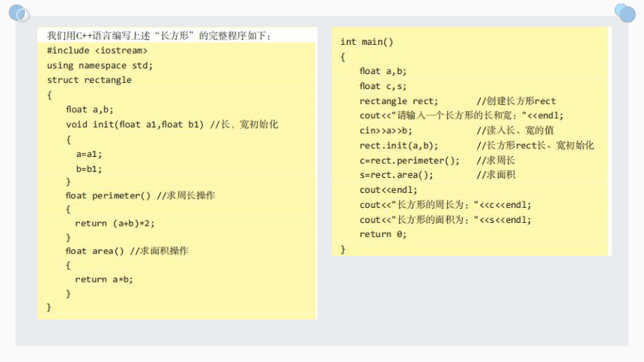Click the 'using namespace std;' line
Image resolution: width=644 pixels, height=362 pixels.
pyautogui.click(x=100, y=65)
